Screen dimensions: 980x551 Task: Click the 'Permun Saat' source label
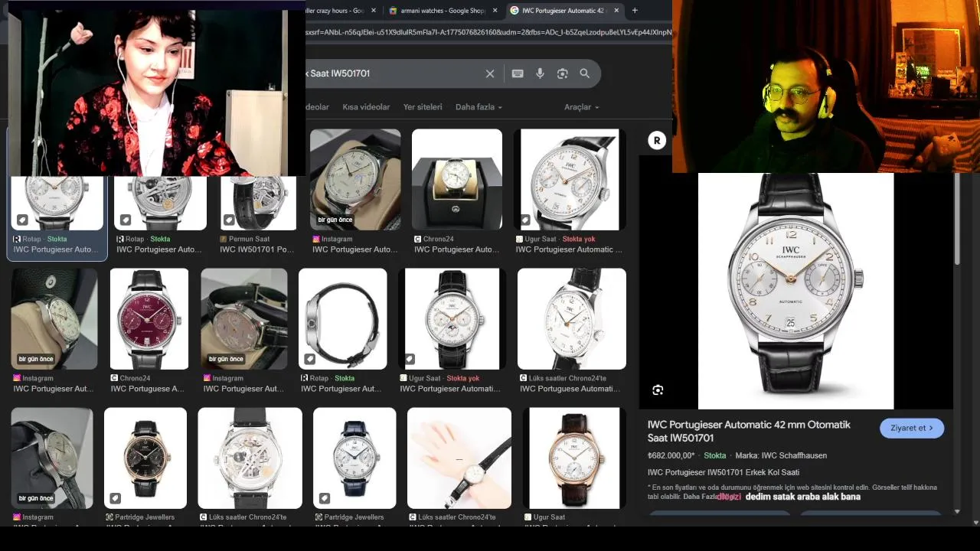249,239
